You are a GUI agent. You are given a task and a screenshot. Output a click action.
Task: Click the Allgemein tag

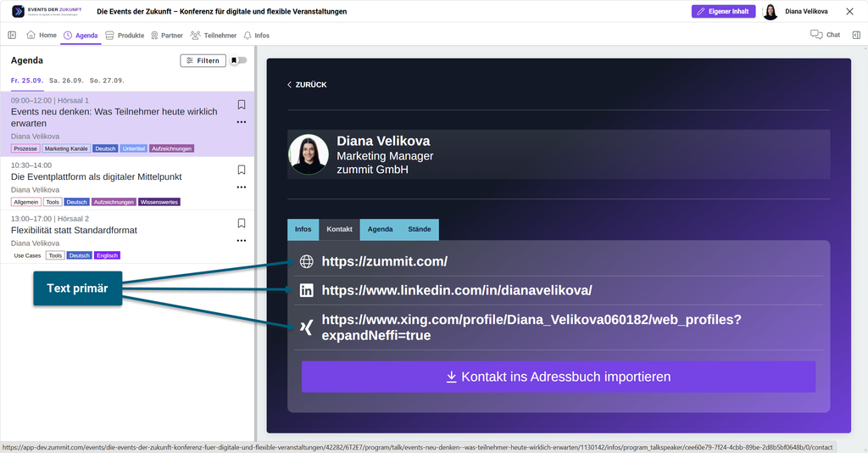26,202
